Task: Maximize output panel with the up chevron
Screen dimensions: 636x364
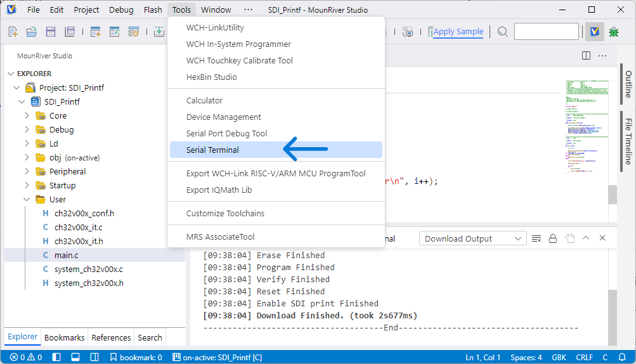Action: [x=586, y=238]
